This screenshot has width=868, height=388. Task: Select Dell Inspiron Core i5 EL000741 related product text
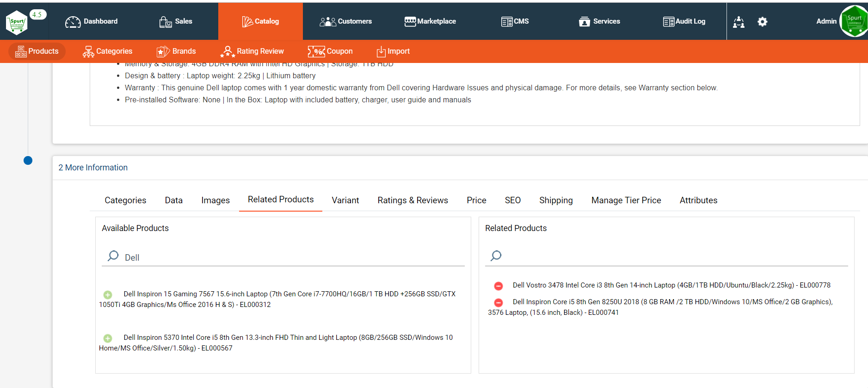coord(660,307)
